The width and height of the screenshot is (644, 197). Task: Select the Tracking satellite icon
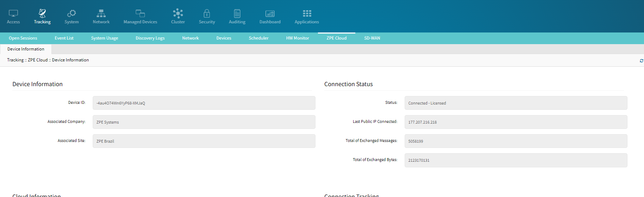42,13
